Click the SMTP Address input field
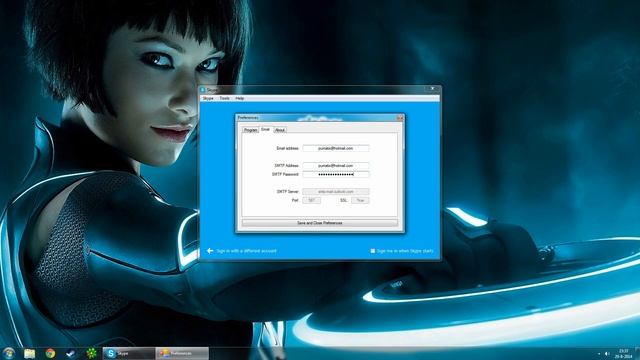This screenshot has height=360, width=640. [336, 165]
